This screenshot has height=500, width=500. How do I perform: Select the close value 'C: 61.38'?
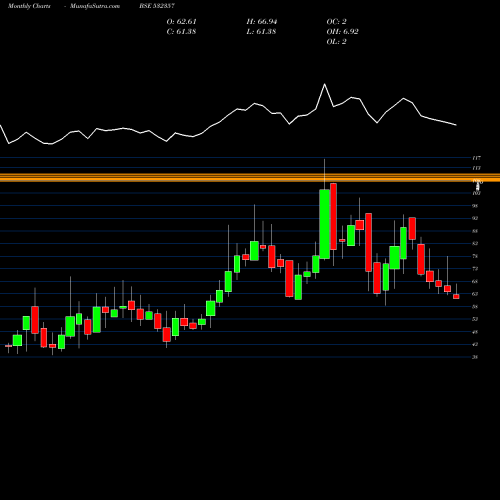181,32
